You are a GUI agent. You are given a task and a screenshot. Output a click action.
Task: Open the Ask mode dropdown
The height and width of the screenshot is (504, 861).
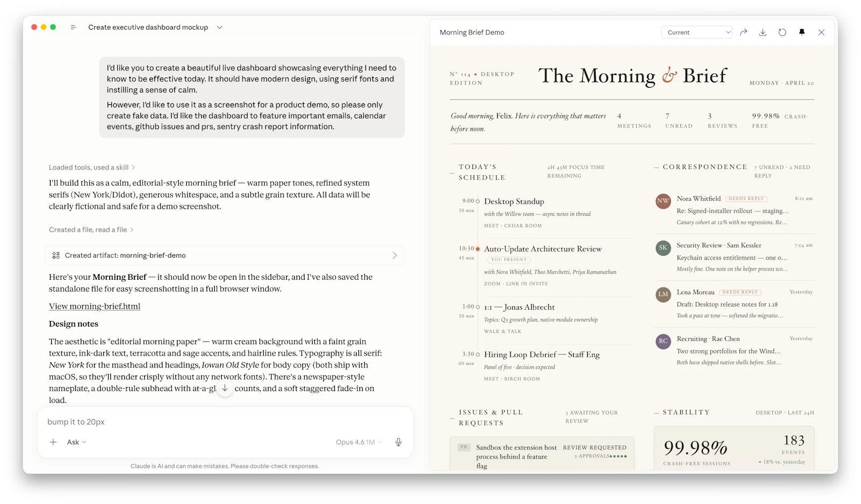[76, 442]
